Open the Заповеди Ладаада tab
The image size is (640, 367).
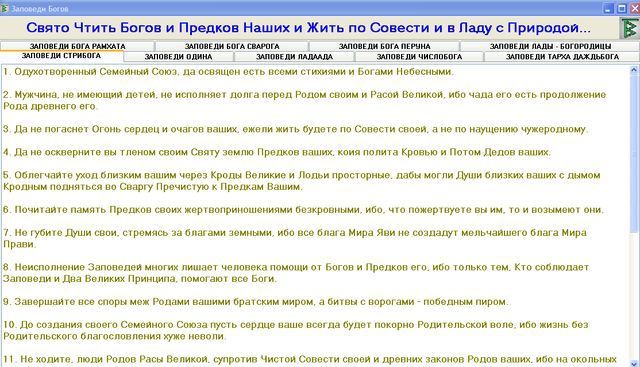coord(294,57)
